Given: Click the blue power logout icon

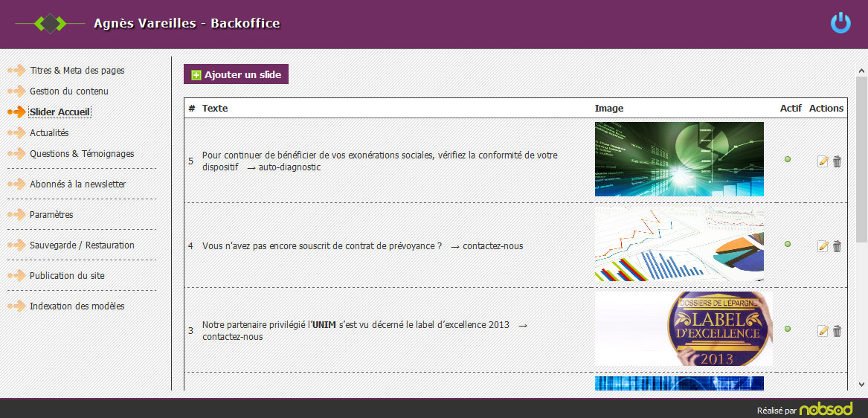Looking at the screenshot, I should click(840, 23).
